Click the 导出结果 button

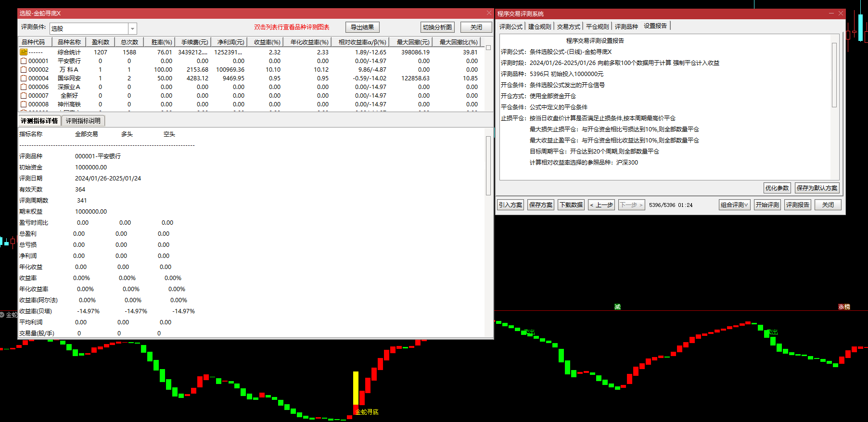pyautogui.click(x=362, y=27)
